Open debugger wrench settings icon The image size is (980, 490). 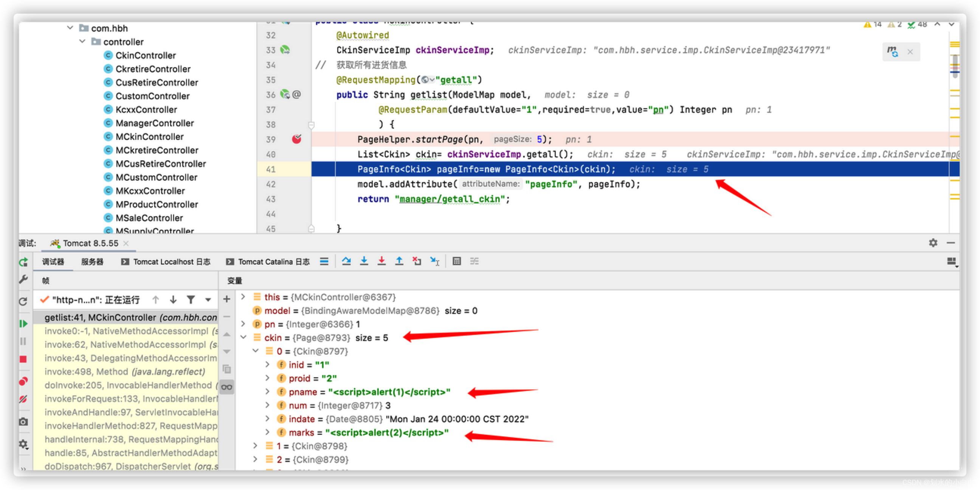pos(23,280)
